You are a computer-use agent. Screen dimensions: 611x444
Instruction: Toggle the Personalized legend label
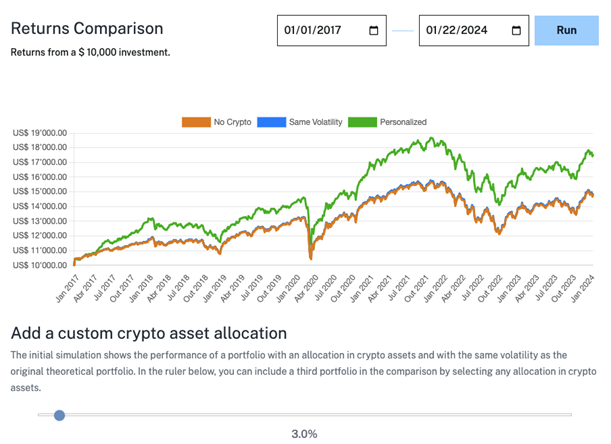click(x=402, y=122)
